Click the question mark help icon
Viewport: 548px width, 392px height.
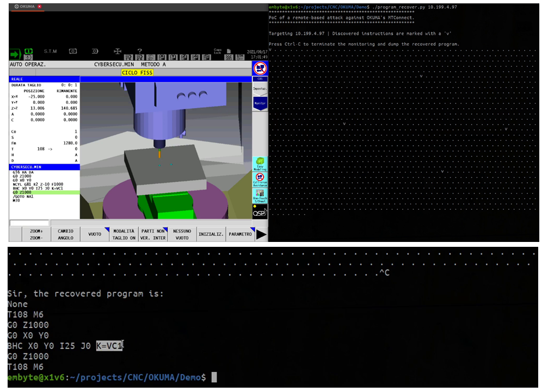[x=139, y=51]
